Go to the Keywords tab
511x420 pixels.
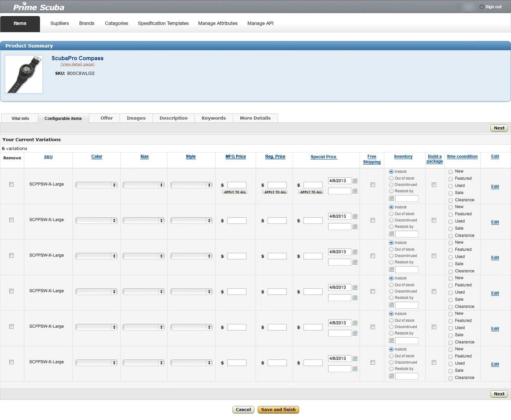[214, 118]
